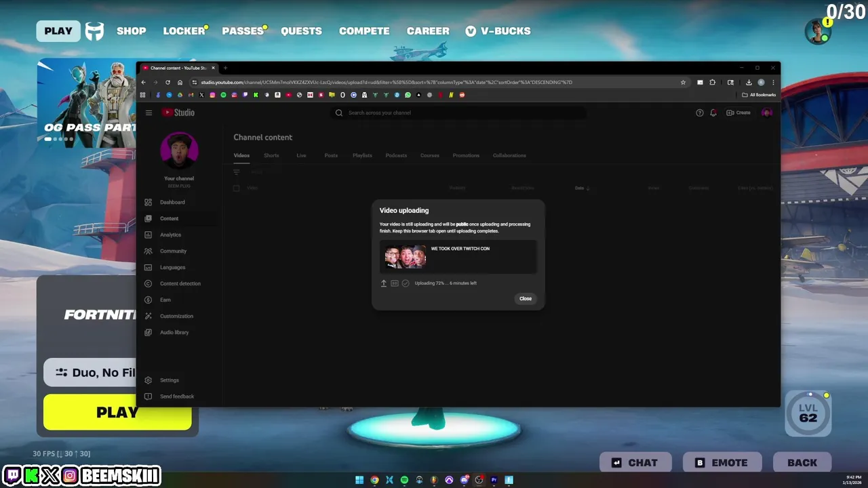This screenshot has width=868, height=488.
Task: Click the Fortnite PLAY tab
Action: pos(58,30)
